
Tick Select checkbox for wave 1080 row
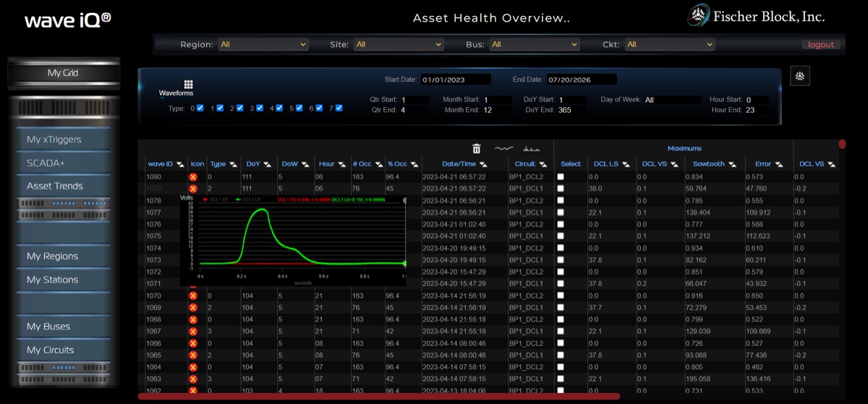pos(561,177)
